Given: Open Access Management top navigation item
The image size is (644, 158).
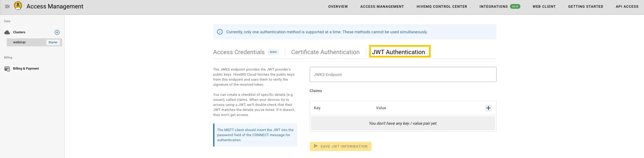Looking at the screenshot, I should click(382, 6).
